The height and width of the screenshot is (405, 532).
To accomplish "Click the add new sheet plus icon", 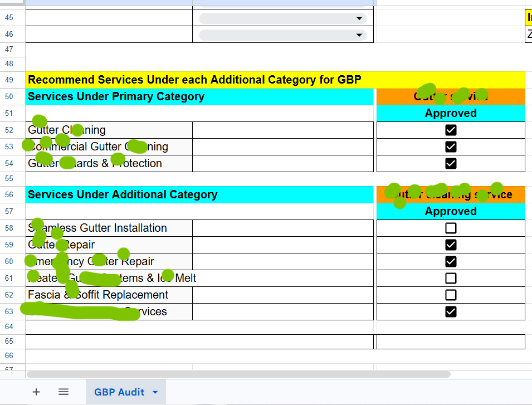I will pos(36,392).
